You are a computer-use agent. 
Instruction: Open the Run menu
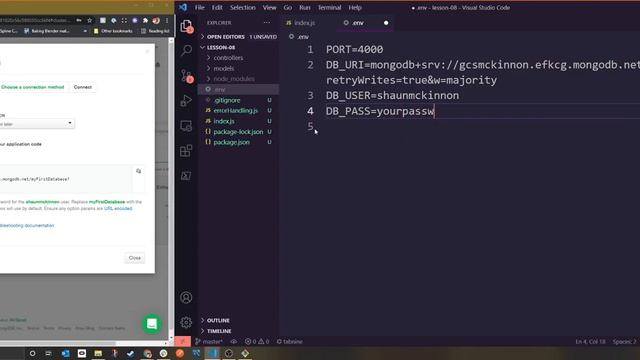pos(304,7)
